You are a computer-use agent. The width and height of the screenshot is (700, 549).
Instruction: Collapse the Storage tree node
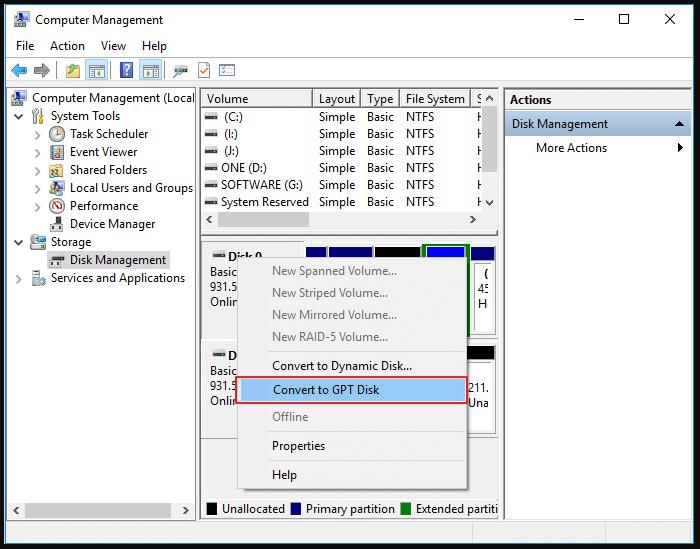pos(20,242)
